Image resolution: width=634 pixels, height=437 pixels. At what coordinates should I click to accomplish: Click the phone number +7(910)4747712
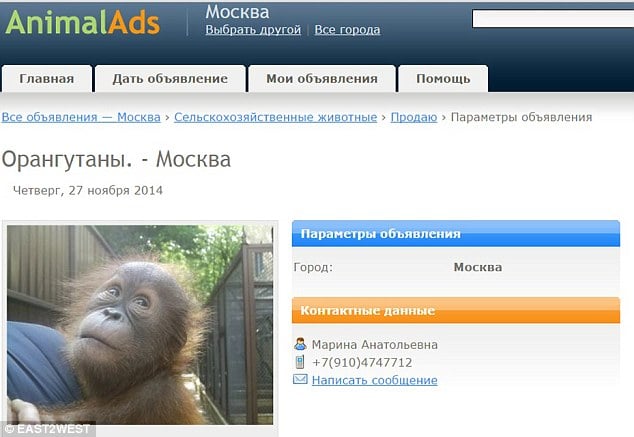point(362,362)
